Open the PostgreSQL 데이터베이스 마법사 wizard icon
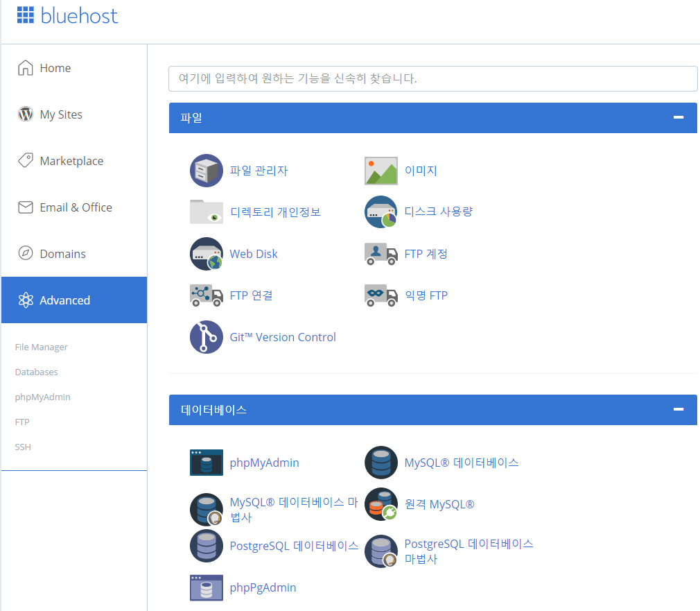Viewport: 700px width, 611px height. click(x=380, y=551)
